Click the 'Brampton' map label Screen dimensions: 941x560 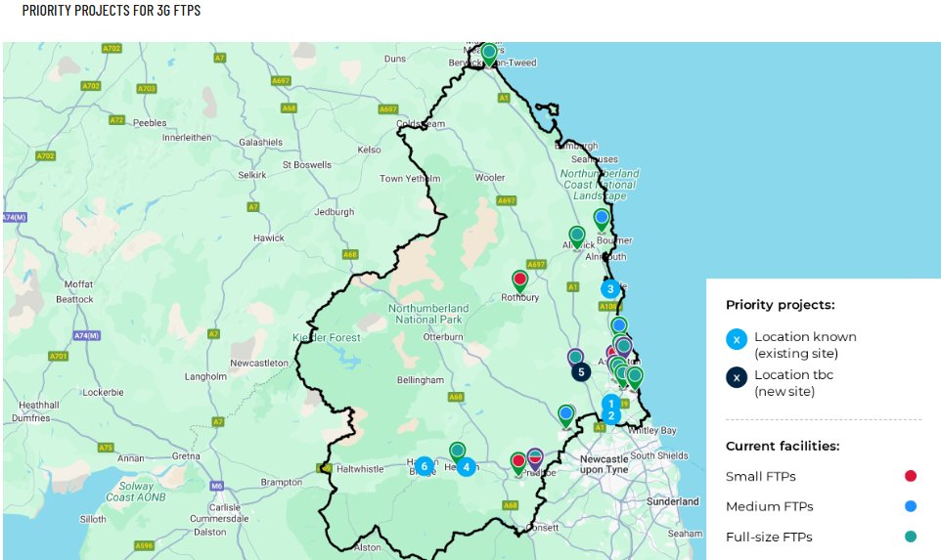point(282,482)
